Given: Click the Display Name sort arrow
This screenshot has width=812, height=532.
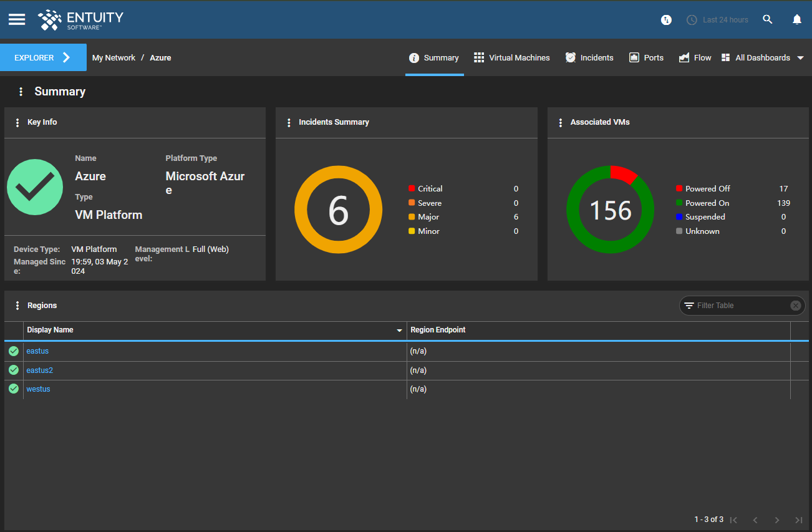Looking at the screenshot, I should tap(400, 331).
